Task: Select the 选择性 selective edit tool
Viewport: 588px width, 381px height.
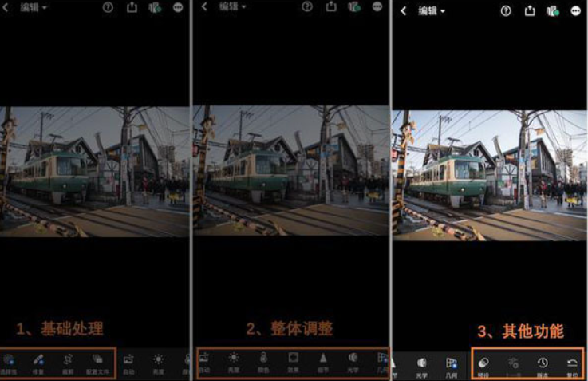Action: [8, 364]
